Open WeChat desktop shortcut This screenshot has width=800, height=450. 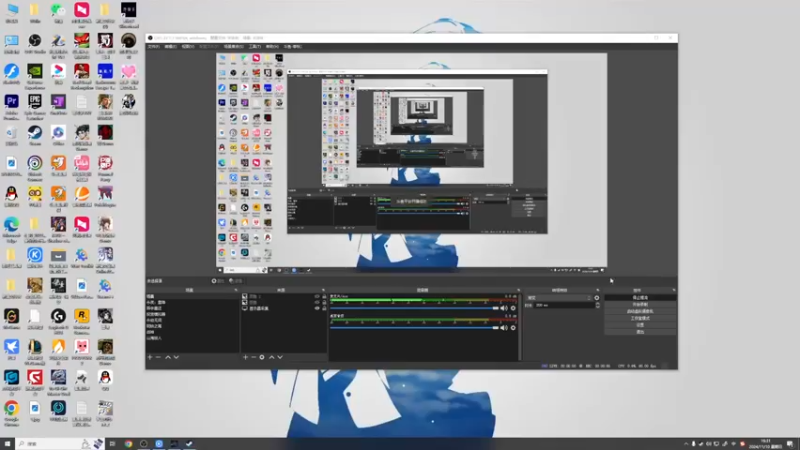58,13
